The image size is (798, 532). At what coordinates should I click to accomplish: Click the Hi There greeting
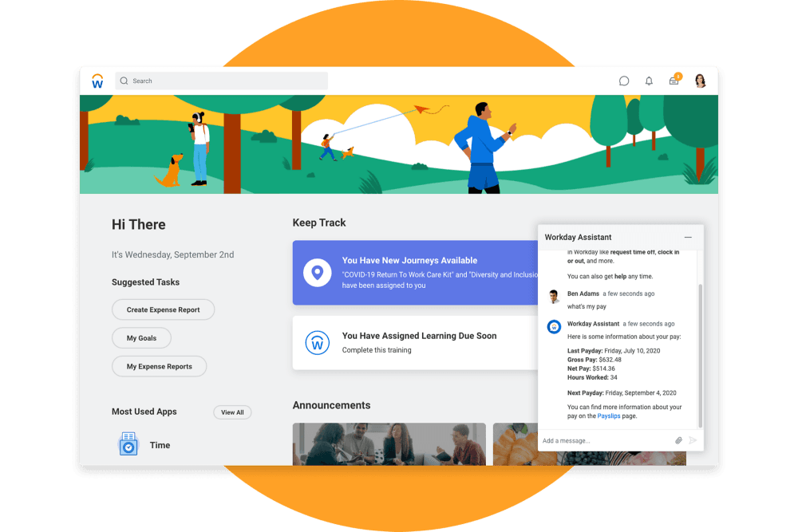pyautogui.click(x=138, y=225)
